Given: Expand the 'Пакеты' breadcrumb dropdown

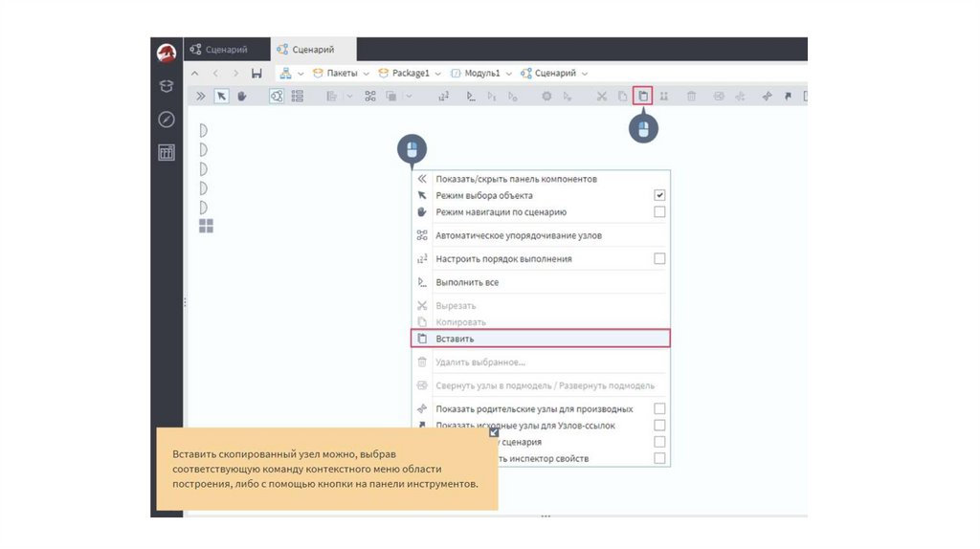Looking at the screenshot, I should pos(367,74).
